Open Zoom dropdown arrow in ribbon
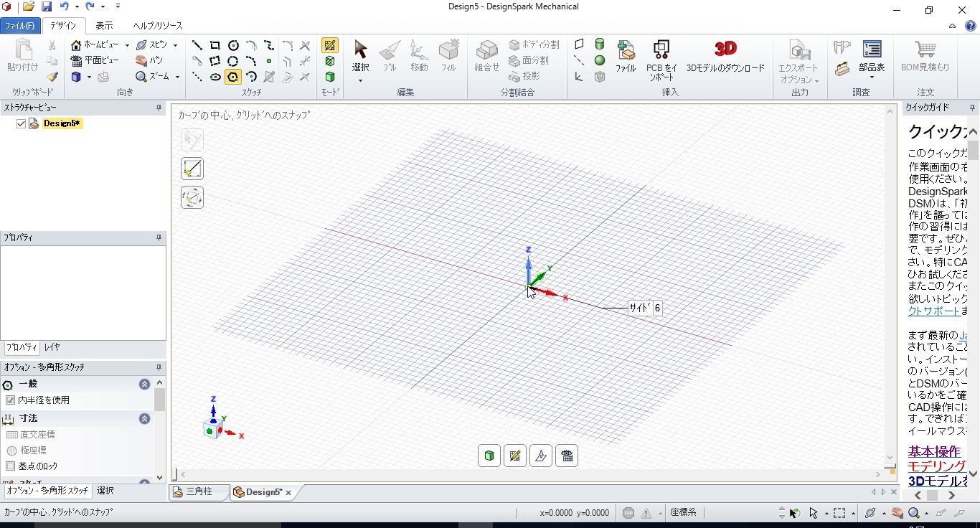This screenshot has height=528, width=980. click(177, 77)
